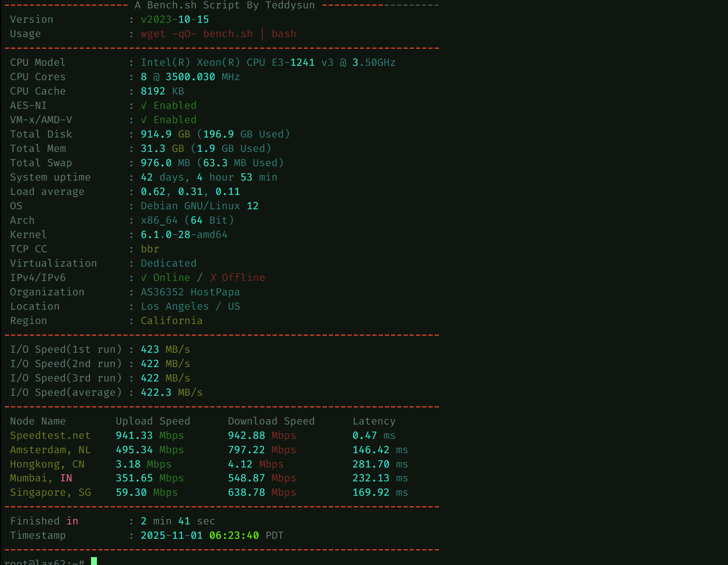Click the Download Speed column header
Viewport: 728px width, 565px height.
point(271,422)
